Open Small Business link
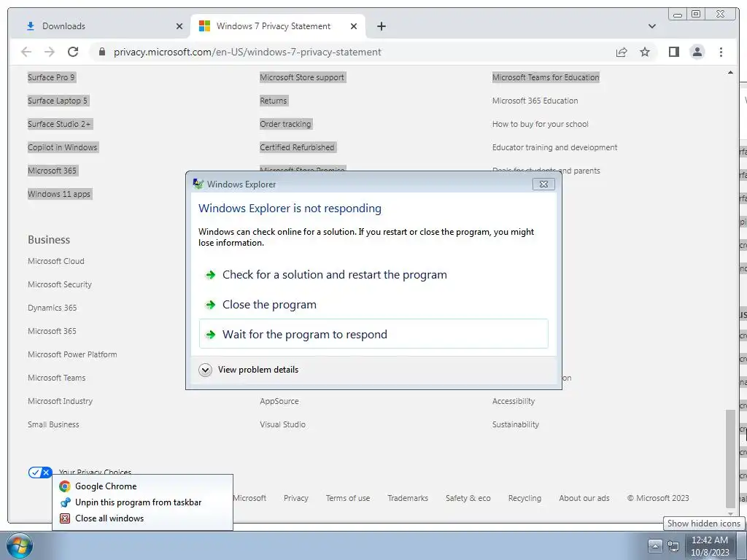The height and width of the screenshot is (560, 747). [53, 424]
